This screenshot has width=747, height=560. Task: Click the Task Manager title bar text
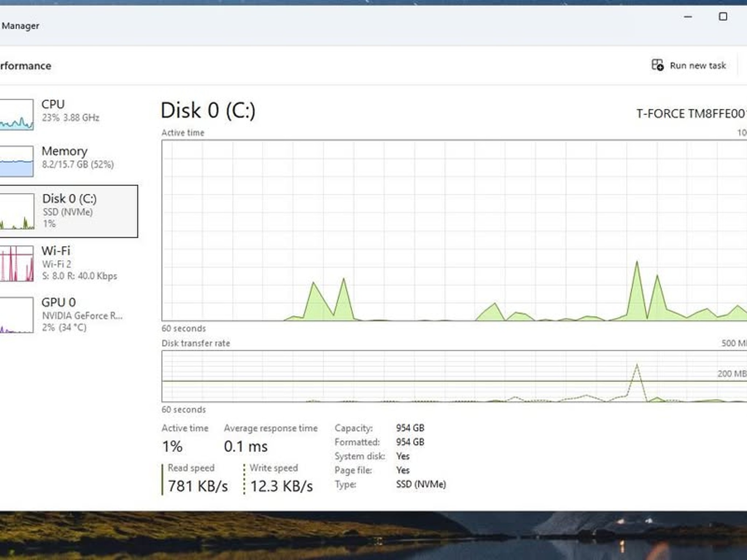tap(20, 26)
